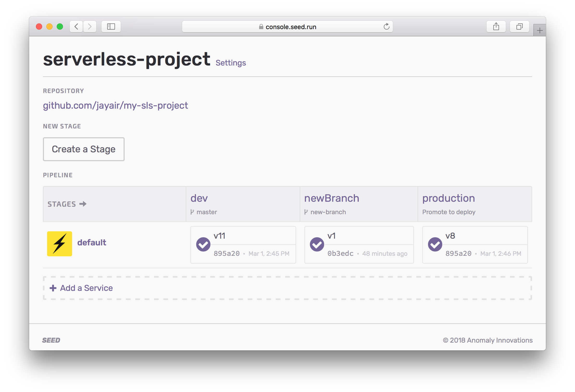Open the github.com/jayair/my-sls-project repository link
Image resolution: width=575 pixels, height=392 pixels.
[115, 105]
